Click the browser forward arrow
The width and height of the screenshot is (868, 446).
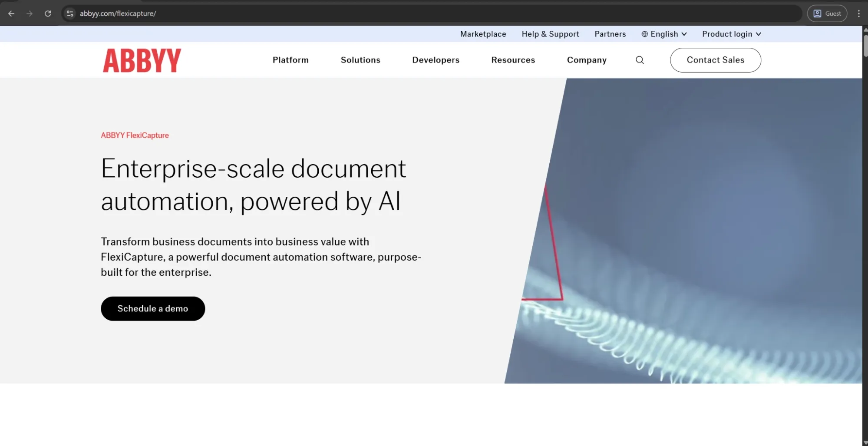30,13
